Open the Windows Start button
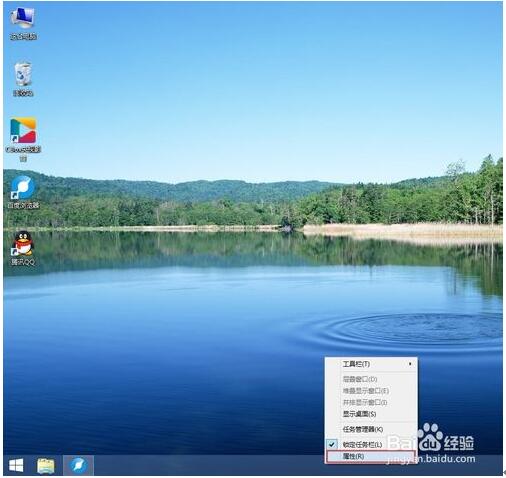Image resolution: width=506 pixels, height=478 pixels. pyautogui.click(x=16, y=465)
